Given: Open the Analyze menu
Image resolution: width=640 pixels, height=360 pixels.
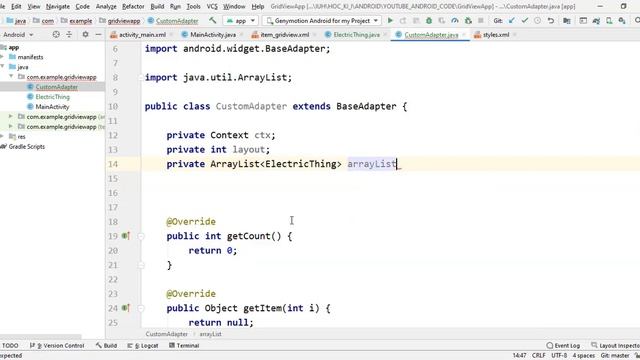Looking at the screenshot, I should pos(106,7).
